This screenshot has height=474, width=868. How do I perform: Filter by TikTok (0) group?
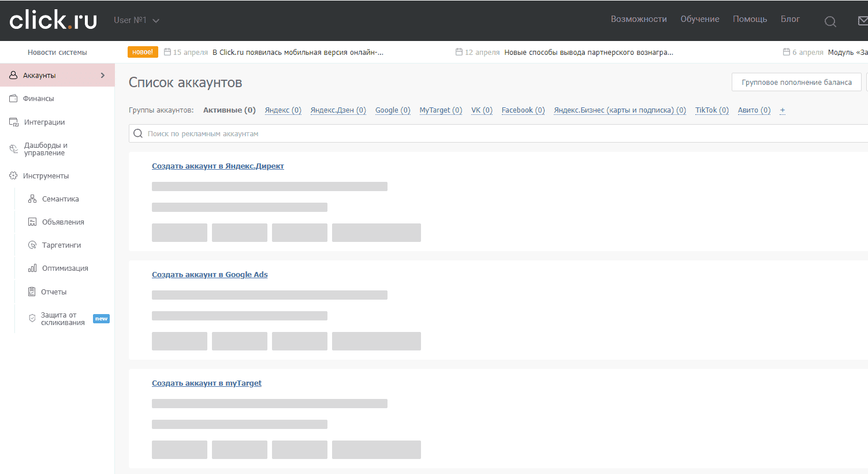point(712,110)
